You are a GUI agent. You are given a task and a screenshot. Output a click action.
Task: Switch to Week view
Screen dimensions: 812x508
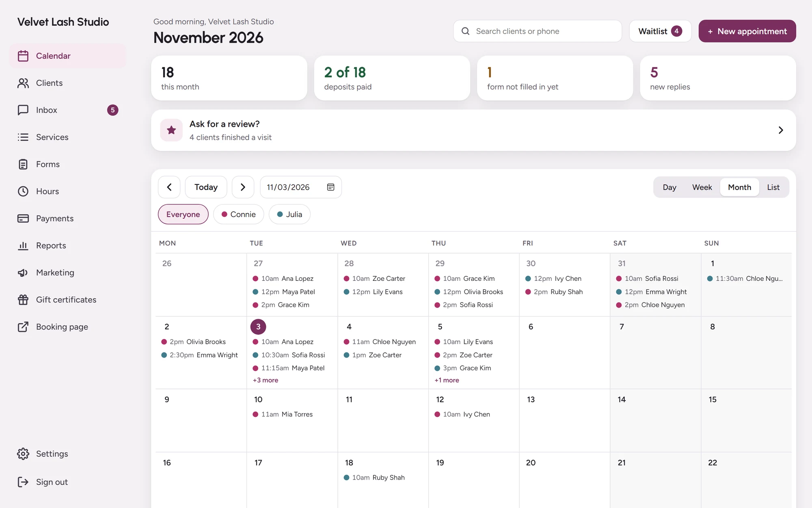pyautogui.click(x=702, y=187)
